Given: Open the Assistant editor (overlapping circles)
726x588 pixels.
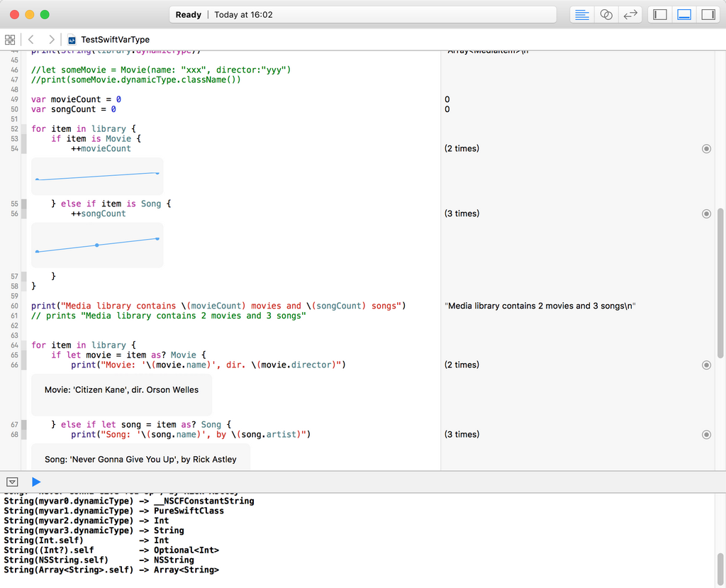Looking at the screenshot, I should coord(606,15).
